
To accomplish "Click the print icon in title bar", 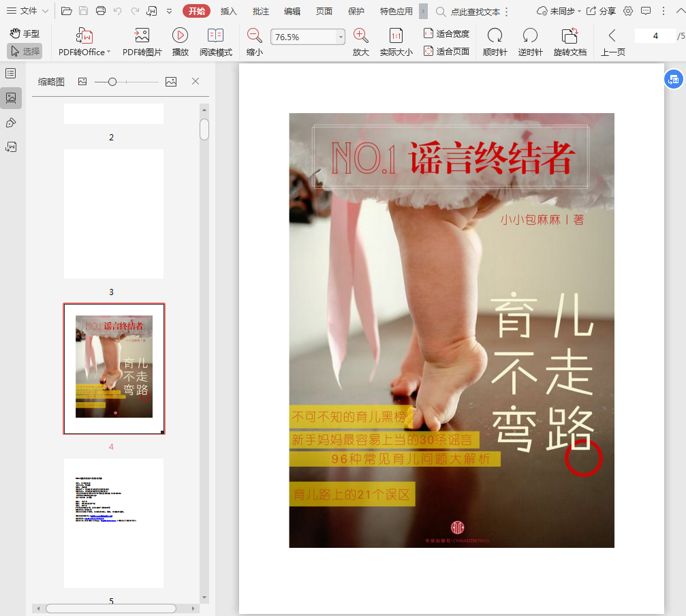I will [101, 11].
